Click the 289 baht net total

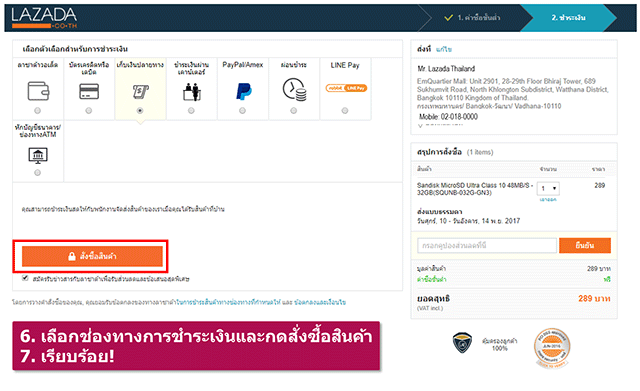tap(594, 299)
